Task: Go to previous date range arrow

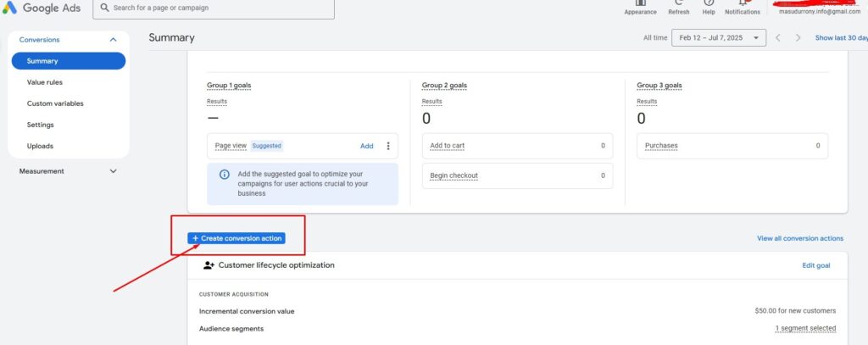Action: pyautogui.click(x=778, y=38)
